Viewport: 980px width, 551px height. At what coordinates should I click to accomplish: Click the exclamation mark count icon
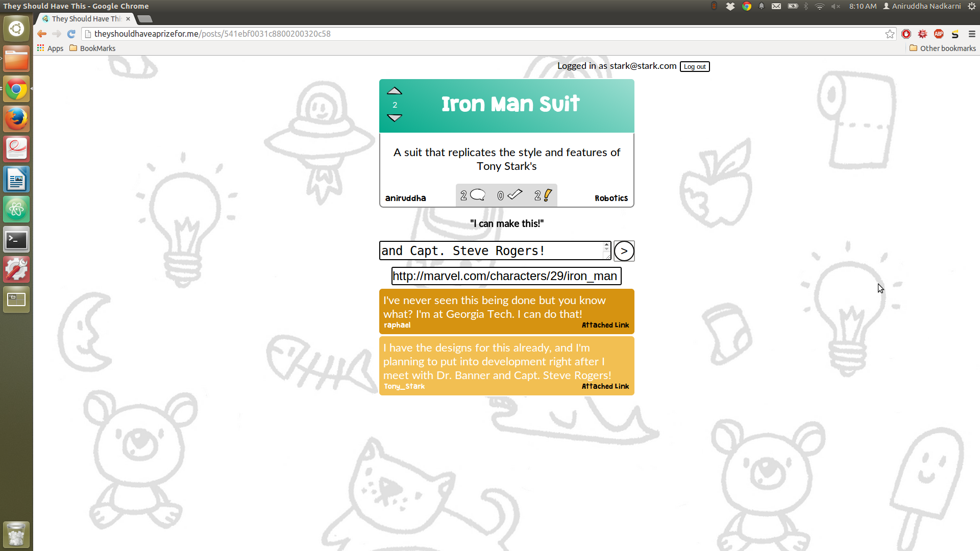pos(547,195)
